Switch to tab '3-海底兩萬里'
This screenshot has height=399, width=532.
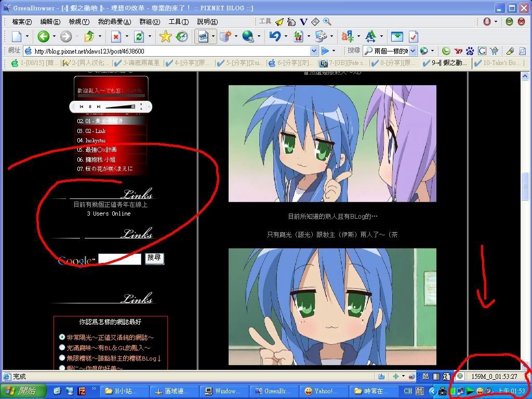[137, 63]
